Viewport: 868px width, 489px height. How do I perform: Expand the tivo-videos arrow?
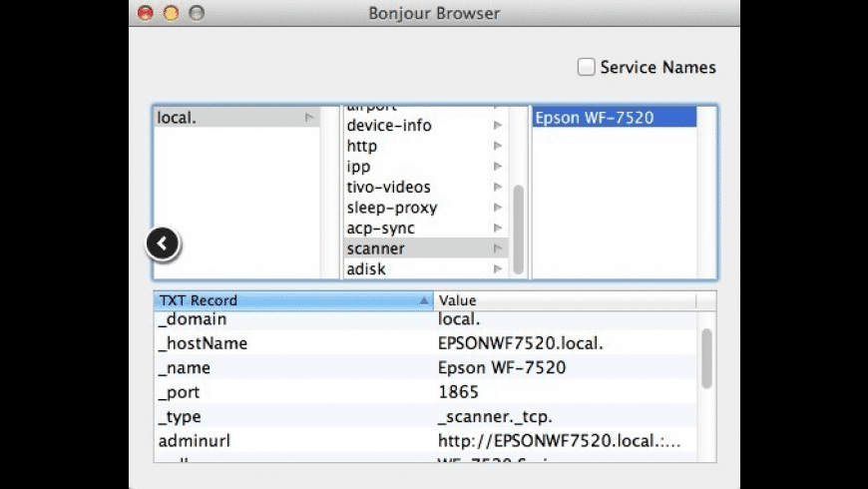pyautogui.click(x=498, y=187)
